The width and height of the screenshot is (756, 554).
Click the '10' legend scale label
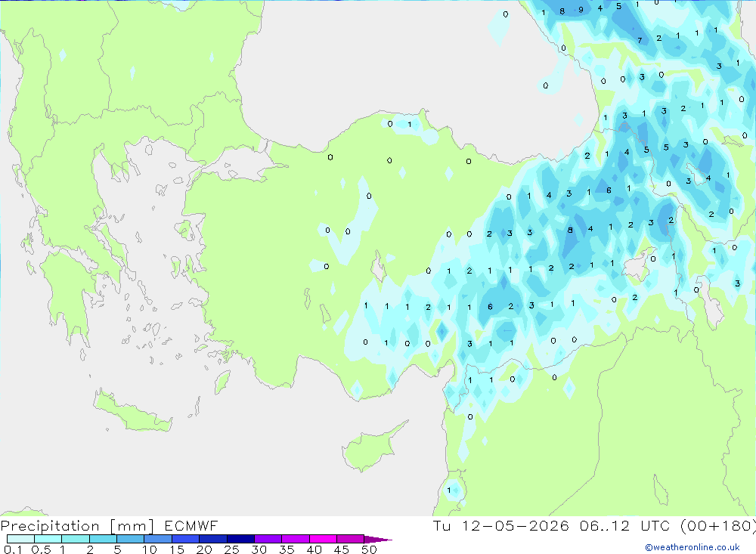coord(150,549)
